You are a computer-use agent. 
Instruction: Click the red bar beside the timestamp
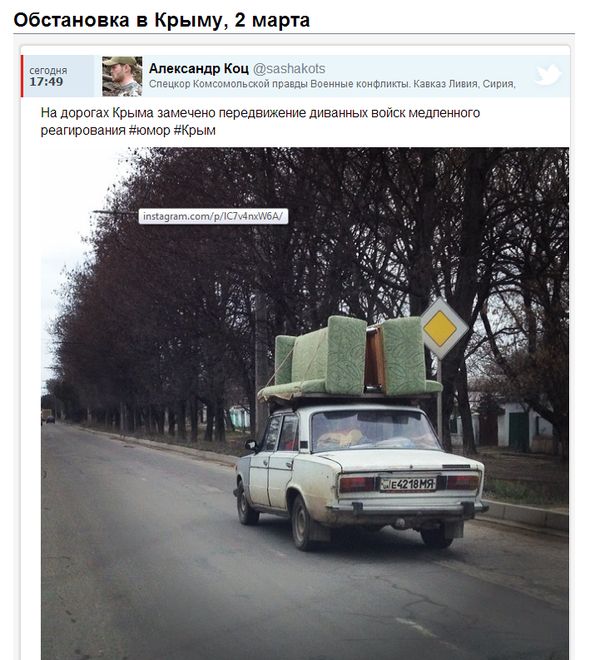point(22,76)
